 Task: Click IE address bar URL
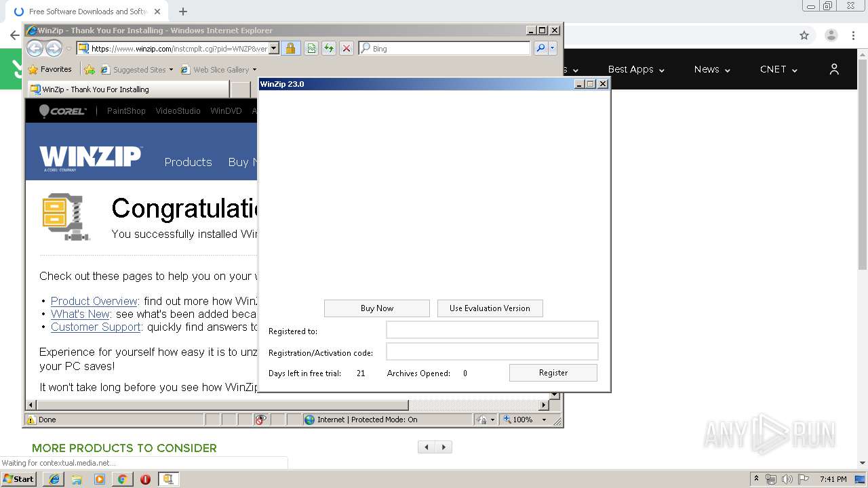pyautogui.click(x=179, y=48)
